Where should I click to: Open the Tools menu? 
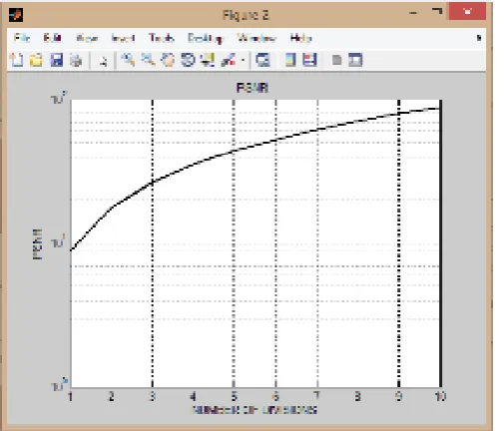162,38
